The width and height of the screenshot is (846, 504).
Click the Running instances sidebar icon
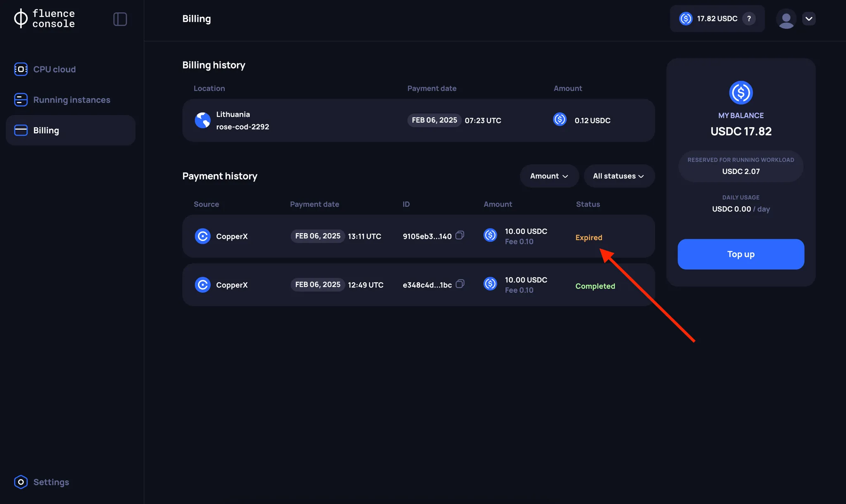(x=21, y=99)
